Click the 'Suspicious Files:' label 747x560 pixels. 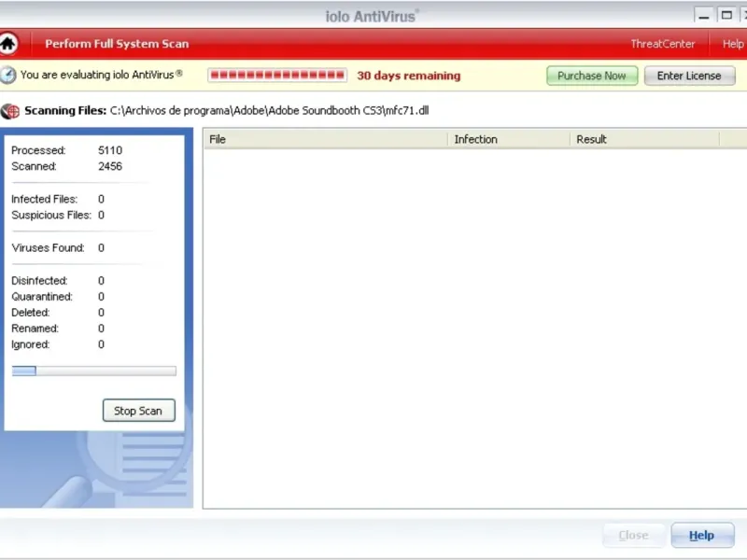point(51,216)
